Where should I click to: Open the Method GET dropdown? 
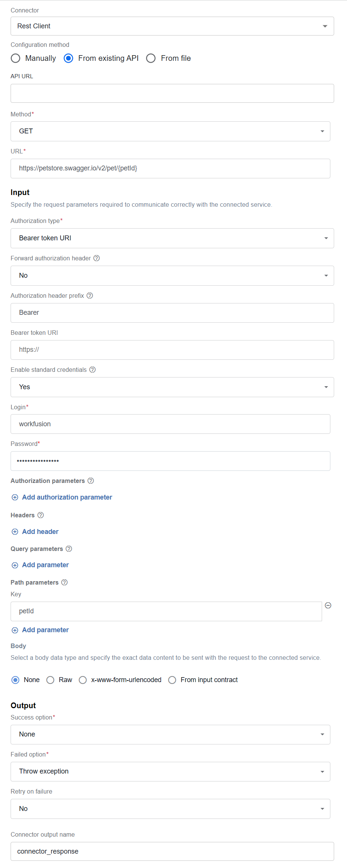pos(170,131)
